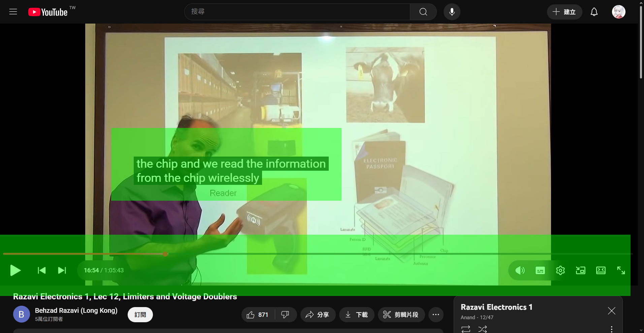Start voice search with microphone icon

(452, 12)
